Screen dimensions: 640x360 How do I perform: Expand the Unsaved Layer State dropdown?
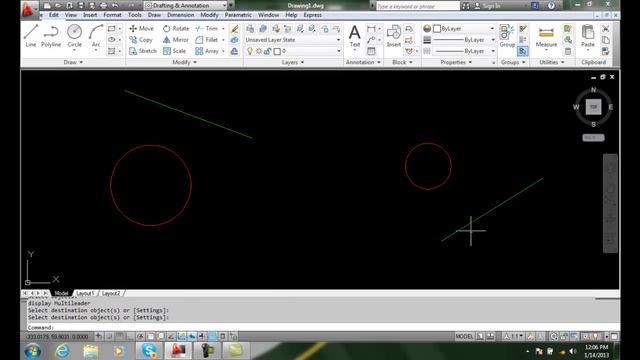click(x=293, y=40)
